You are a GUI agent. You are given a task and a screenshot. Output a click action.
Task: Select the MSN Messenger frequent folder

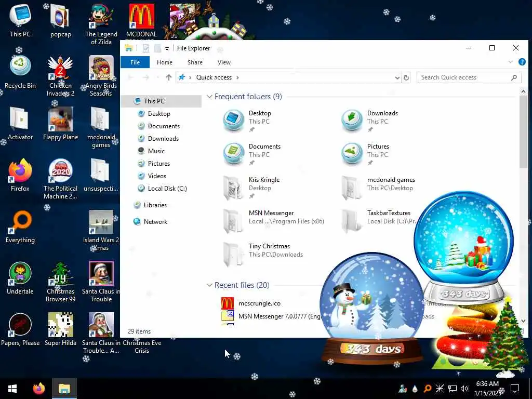(273, 221)
